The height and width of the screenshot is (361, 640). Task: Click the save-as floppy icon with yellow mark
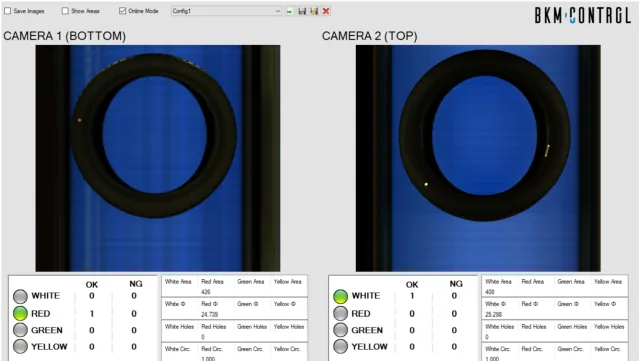tap(314, 11)
